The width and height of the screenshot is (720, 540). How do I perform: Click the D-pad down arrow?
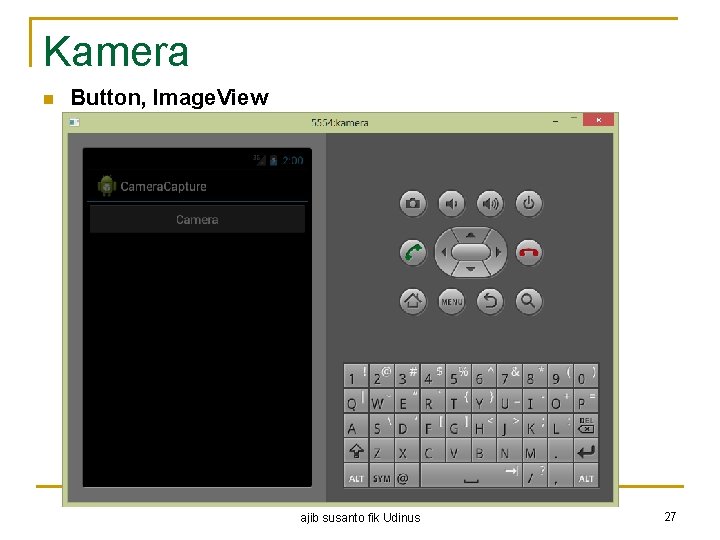[471, 270]
